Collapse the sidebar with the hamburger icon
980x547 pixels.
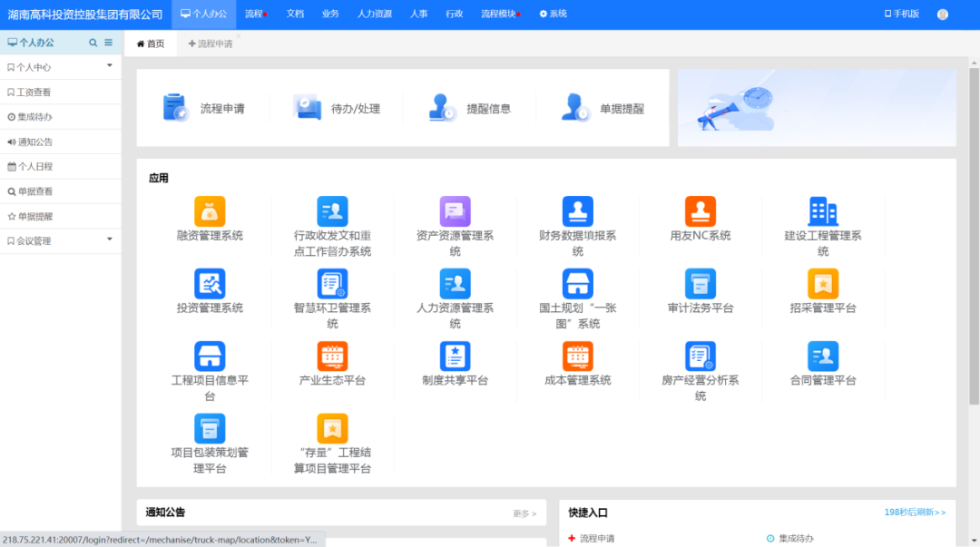click(107, 42)
